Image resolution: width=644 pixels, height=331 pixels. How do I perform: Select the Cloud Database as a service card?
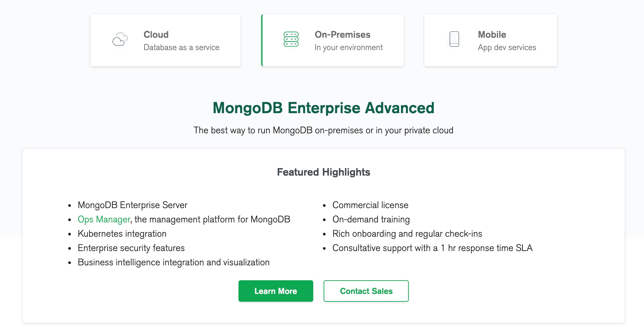coord(165,40)
